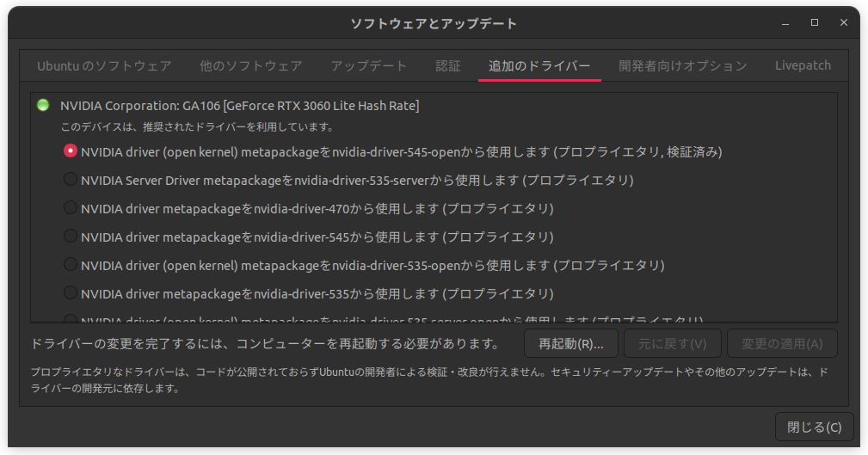Pick the nvidia-driver-535-open radio option
This screenshot has width=868, height=455.
point(71,264)
